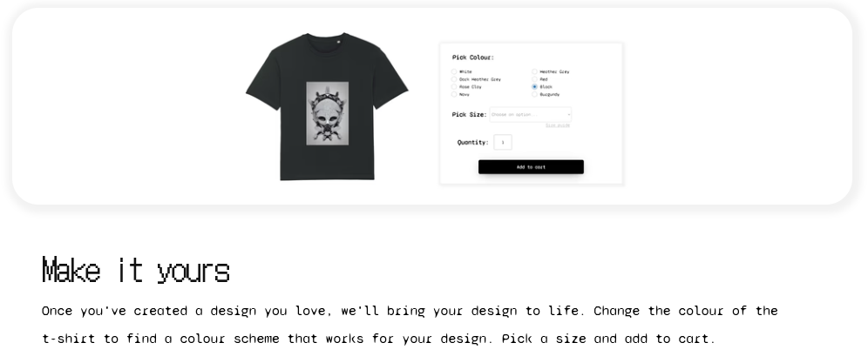Screen dimensions: 868x363
Task: Select the Navy colour option
Action: (454, 95)
